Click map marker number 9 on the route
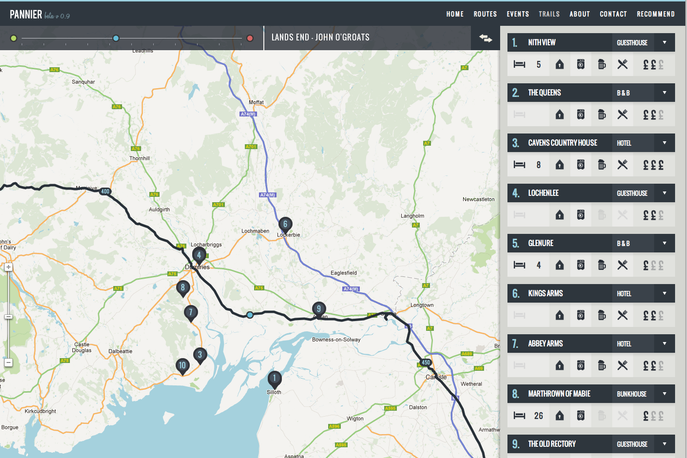687x458 pixels. 318,309
